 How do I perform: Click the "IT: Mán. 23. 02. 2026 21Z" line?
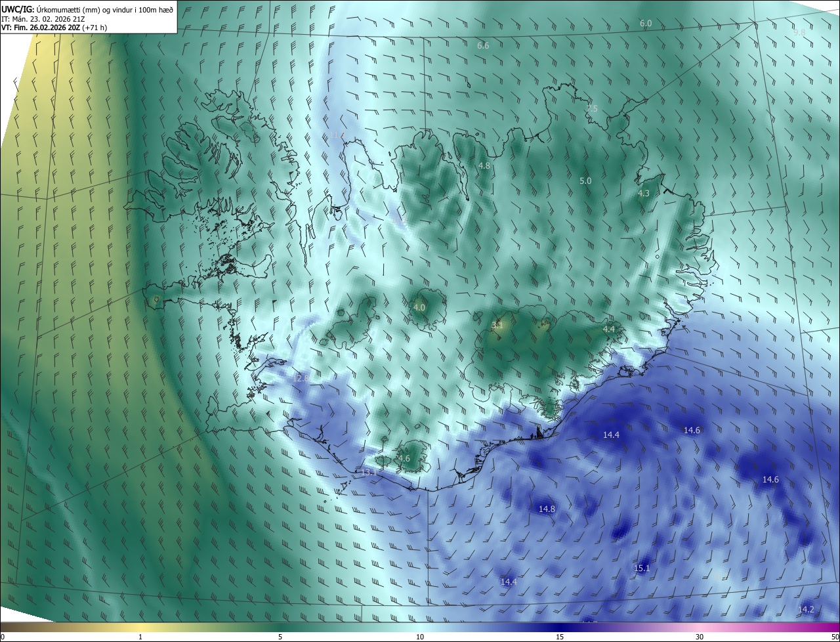click(43, 19)
